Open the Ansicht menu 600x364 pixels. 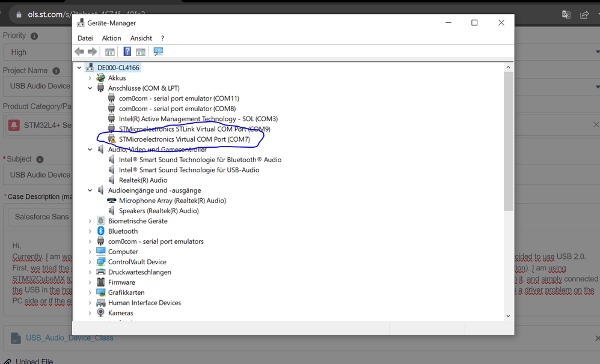pyautogui.click(x=141, y=38)
